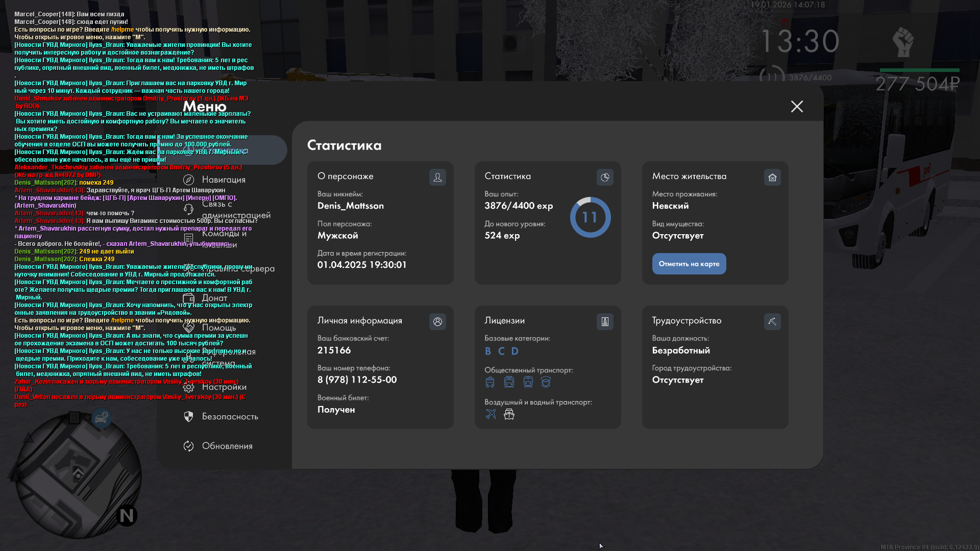Image resolution: width=980 pixels, height=551 pixels.
Task: Open the Донат menu section
Action: pyautogui.click(x=214, y=298)
